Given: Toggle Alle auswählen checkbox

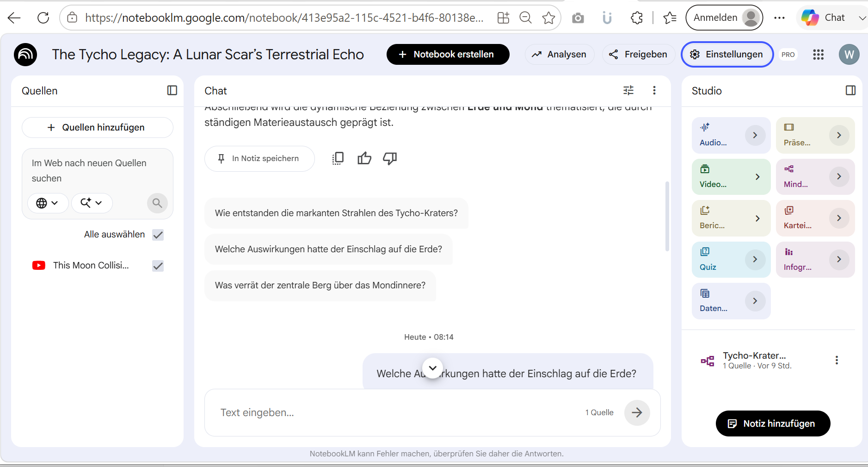Looking at the screenshot, I should [x=158, y=235].
